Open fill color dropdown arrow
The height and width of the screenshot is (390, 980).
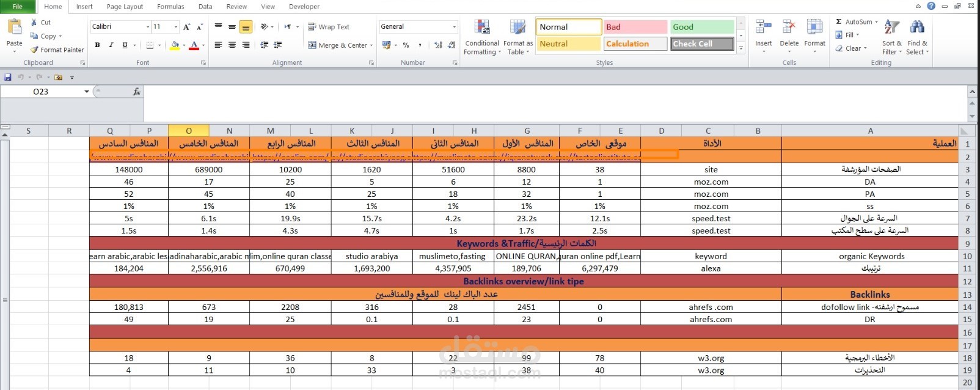coord(184,45)
